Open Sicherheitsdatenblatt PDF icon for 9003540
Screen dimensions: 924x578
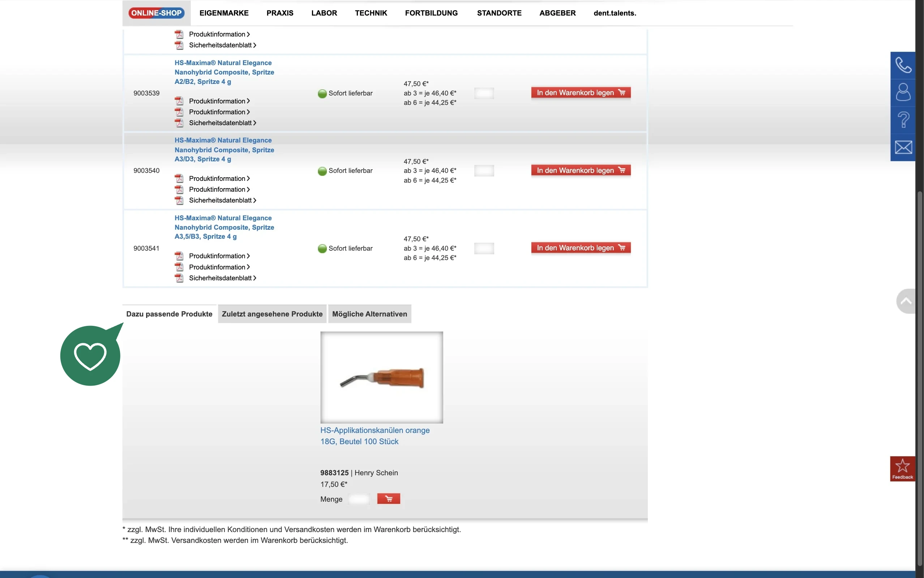click(179, 200)
